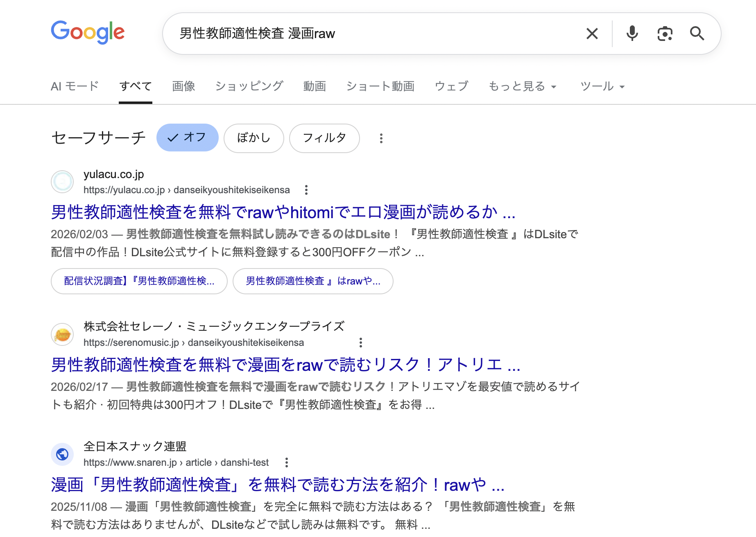Click セーフサーチ label text
The width and height of the screenshot is (756, 537).
coord(98,138)
